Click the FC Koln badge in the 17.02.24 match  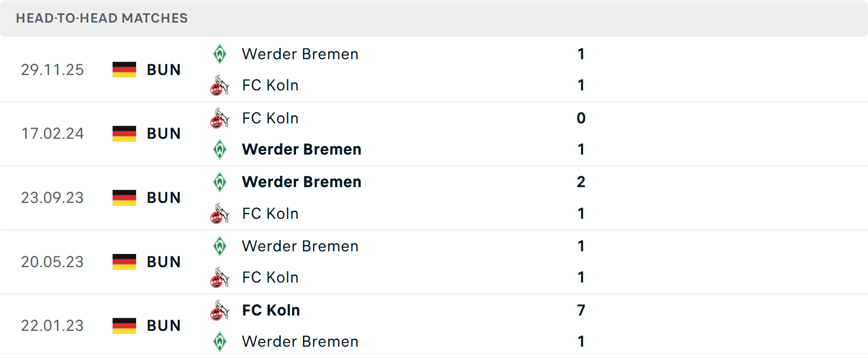pos(220,118)
